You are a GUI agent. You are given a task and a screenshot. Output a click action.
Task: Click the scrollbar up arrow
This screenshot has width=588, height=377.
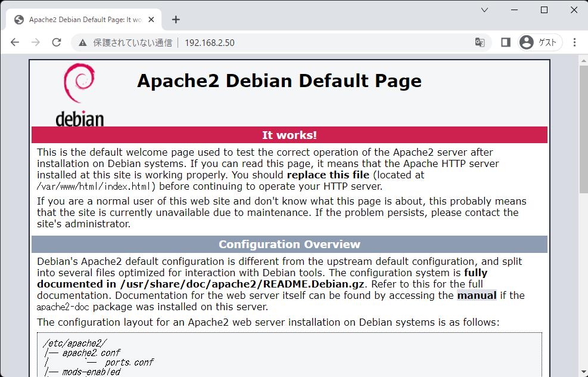coord(583,60)
